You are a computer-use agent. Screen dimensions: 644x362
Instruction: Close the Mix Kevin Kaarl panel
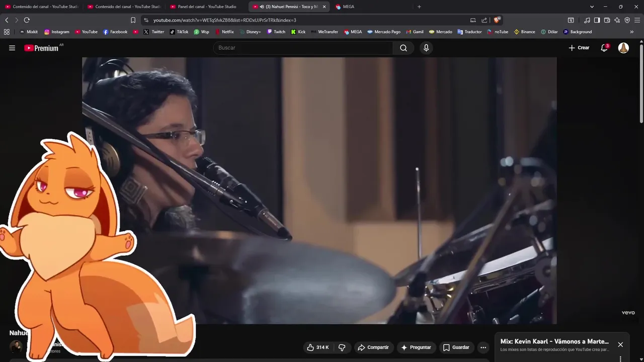click(x=620, y=344)
